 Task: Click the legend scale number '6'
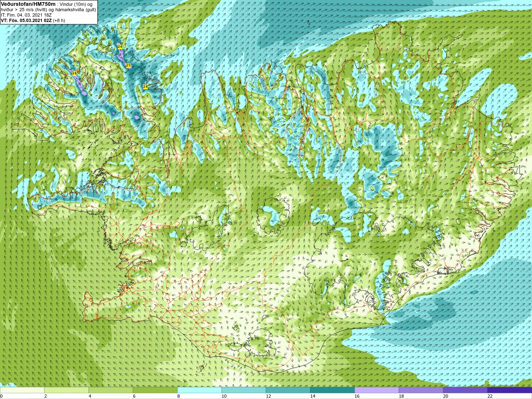coord(134,396)
